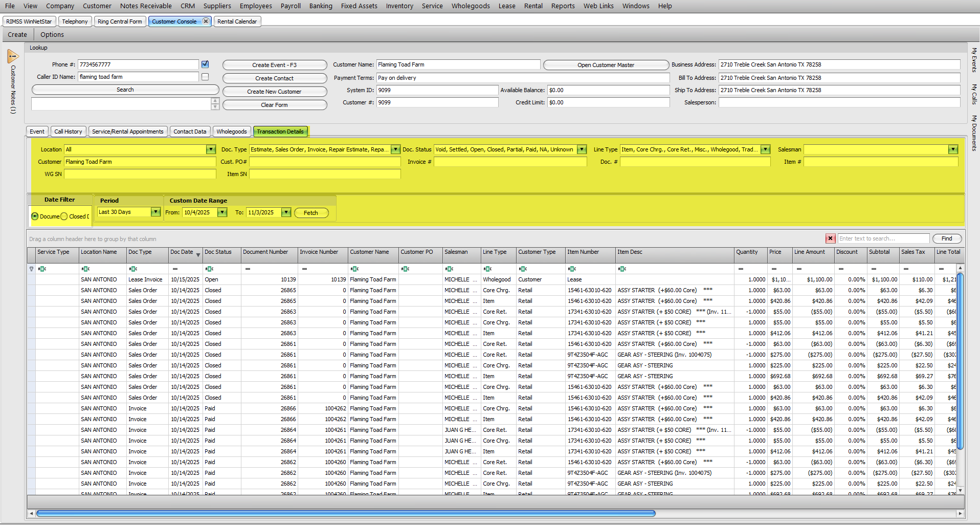Click the Create toolbar item

17,35
